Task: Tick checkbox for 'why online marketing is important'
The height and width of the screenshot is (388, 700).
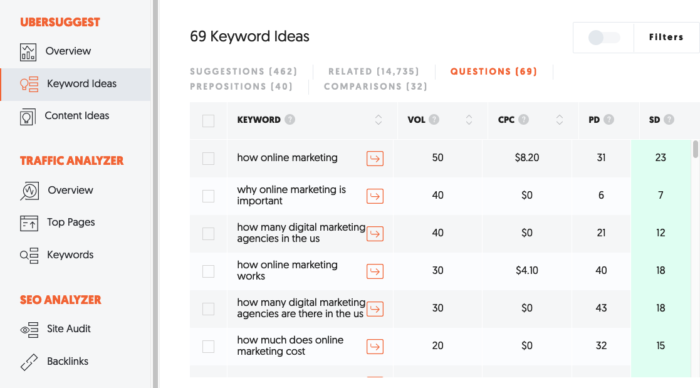Action: tap(208, 196)
